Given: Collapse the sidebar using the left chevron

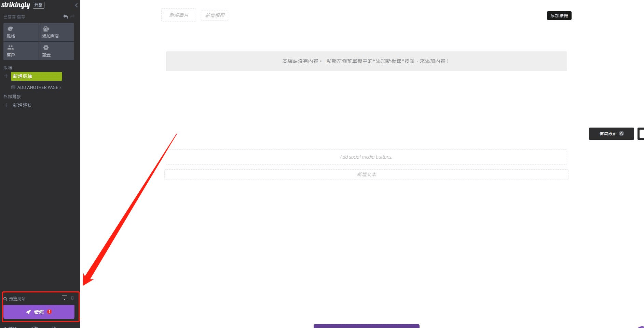Looking at the screenshot, I should click(76, 5).
